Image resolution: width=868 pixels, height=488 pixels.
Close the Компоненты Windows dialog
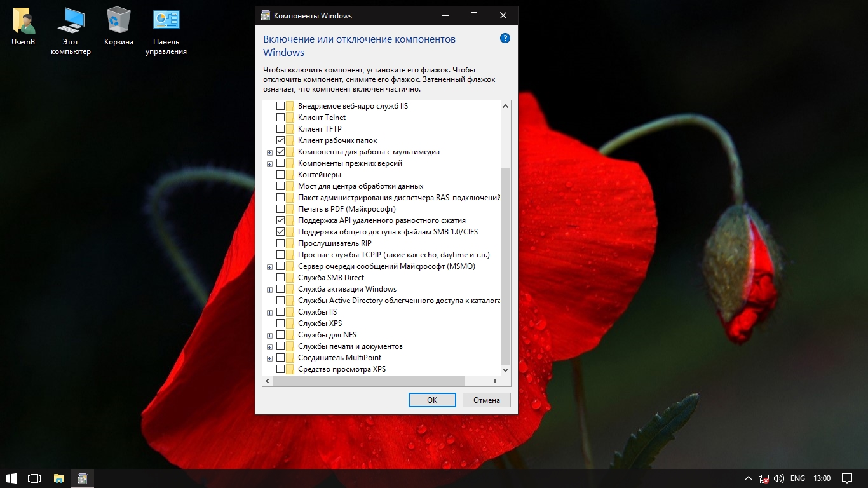click(503, 15)
